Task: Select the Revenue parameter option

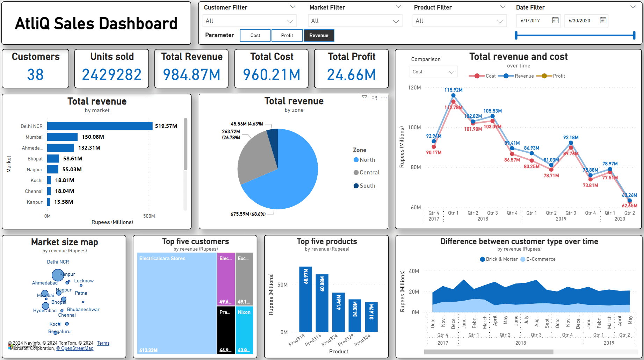Action: (x=319, y=35)
